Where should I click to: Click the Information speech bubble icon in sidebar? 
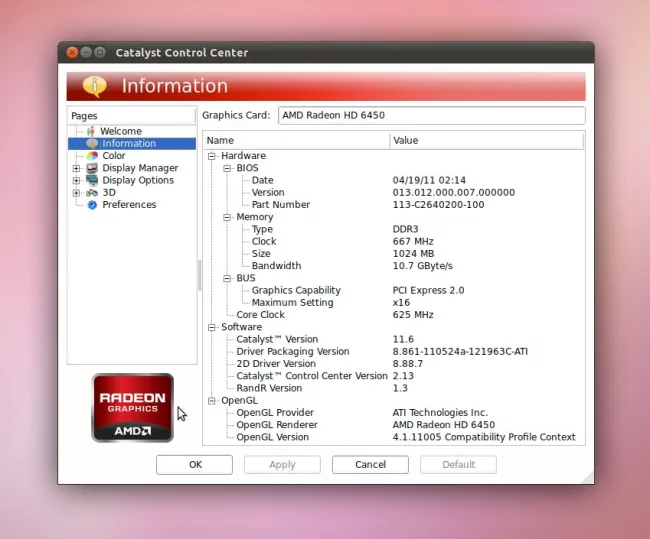click(92, 143)
